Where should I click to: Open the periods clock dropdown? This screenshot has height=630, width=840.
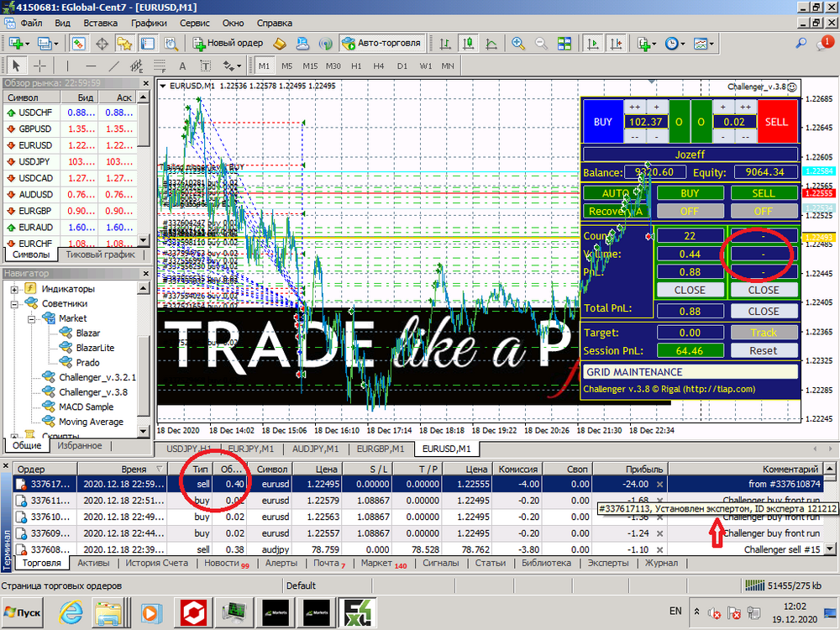click(x=675, y=44)
